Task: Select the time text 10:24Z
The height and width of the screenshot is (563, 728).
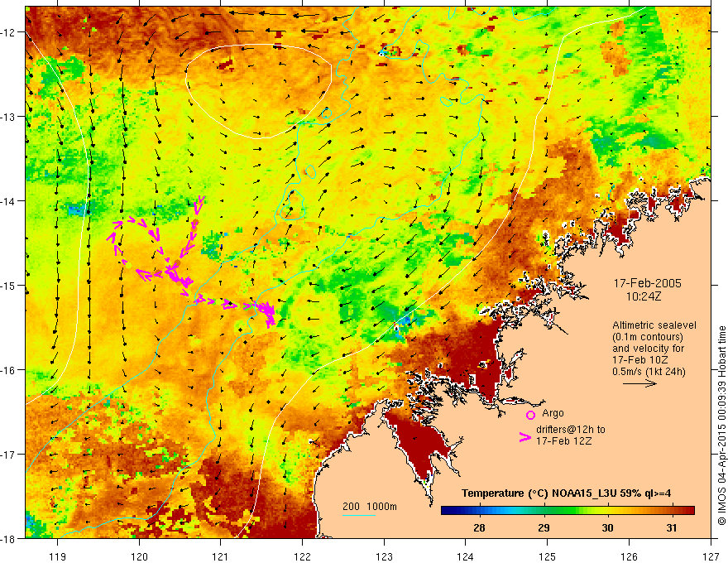Action: pyautogui.click(x=643, y=296)
